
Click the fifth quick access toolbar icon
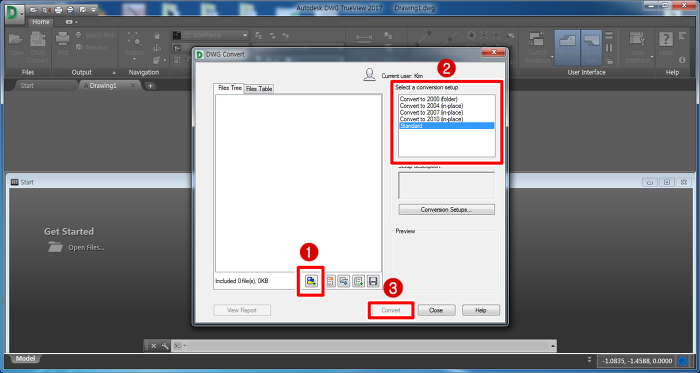tap(83, 9)
